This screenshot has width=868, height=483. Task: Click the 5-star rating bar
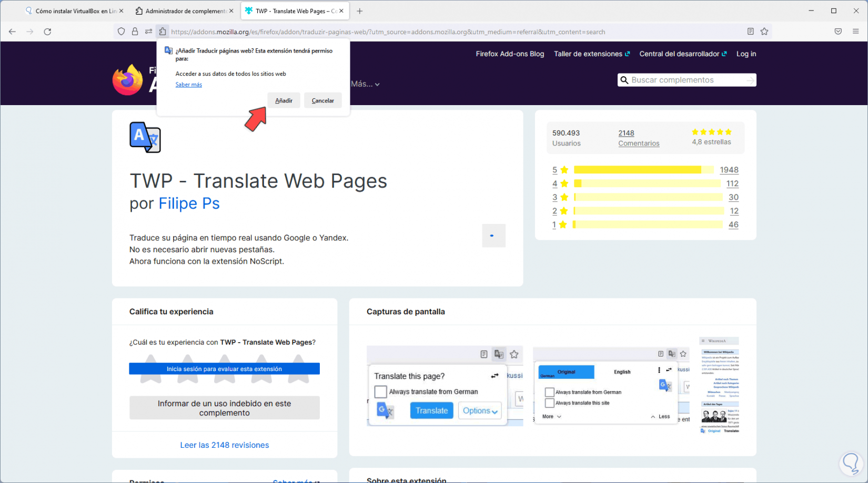[x=644, y=170]
